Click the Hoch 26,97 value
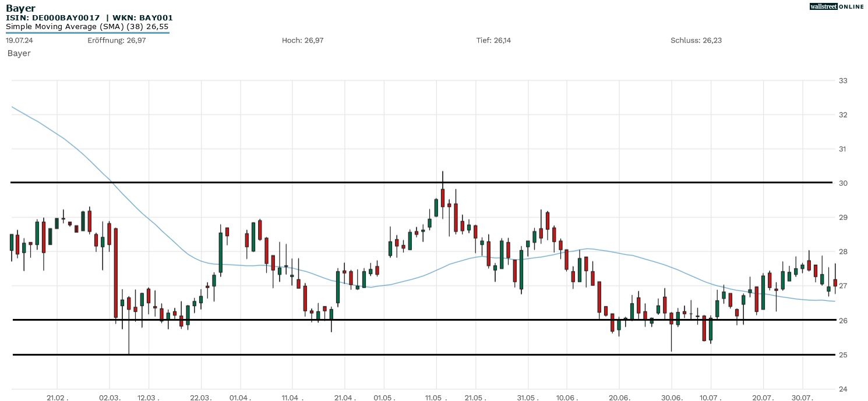Screen dimensions: 868x401 click(x=302, y=40)
